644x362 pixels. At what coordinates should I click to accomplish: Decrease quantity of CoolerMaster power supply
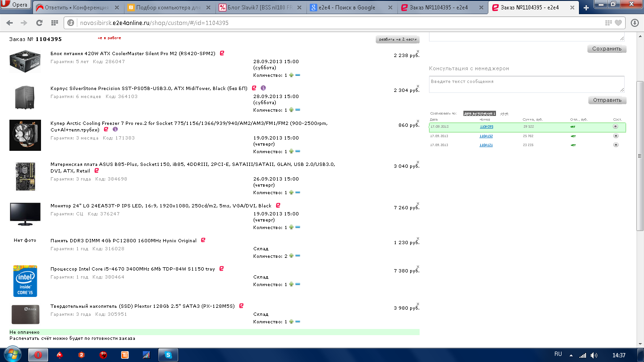[298, 75]
